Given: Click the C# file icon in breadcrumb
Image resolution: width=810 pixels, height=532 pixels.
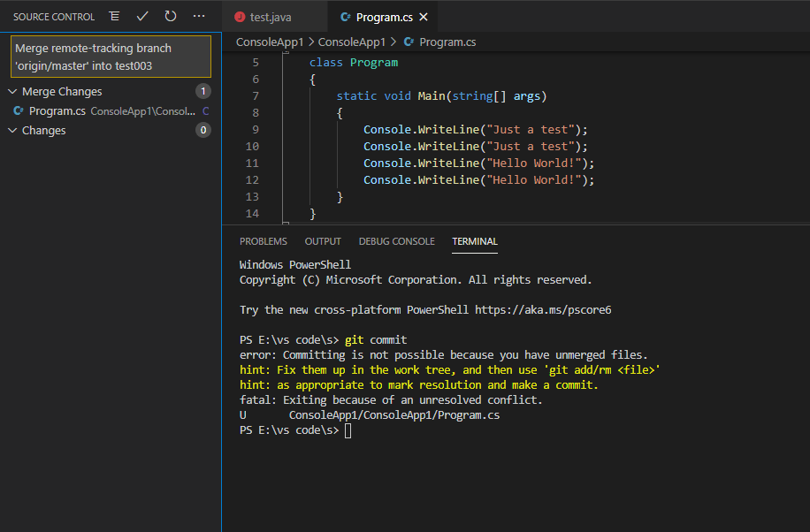Looking at the screenshot, I should click(x=409, y=42).
